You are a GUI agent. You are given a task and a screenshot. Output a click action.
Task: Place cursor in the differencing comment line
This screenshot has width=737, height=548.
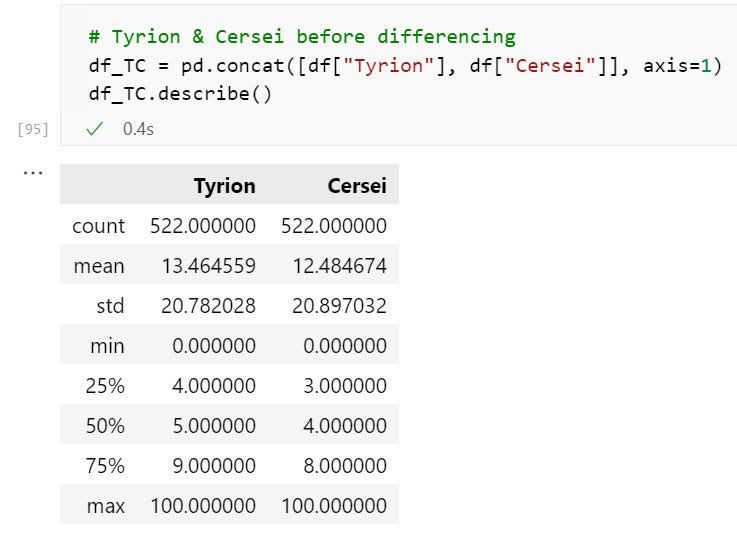tap(301, 37)
